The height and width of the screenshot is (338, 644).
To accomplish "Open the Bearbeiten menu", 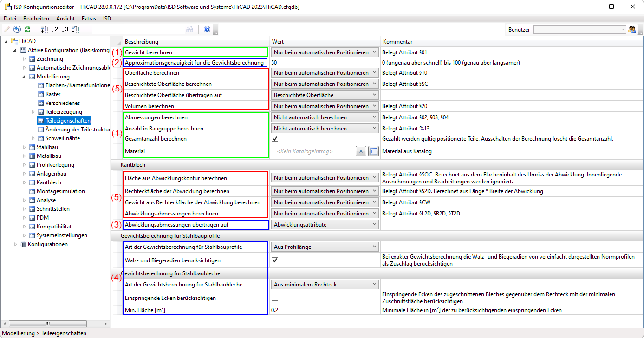I will [x=36, y=19].
